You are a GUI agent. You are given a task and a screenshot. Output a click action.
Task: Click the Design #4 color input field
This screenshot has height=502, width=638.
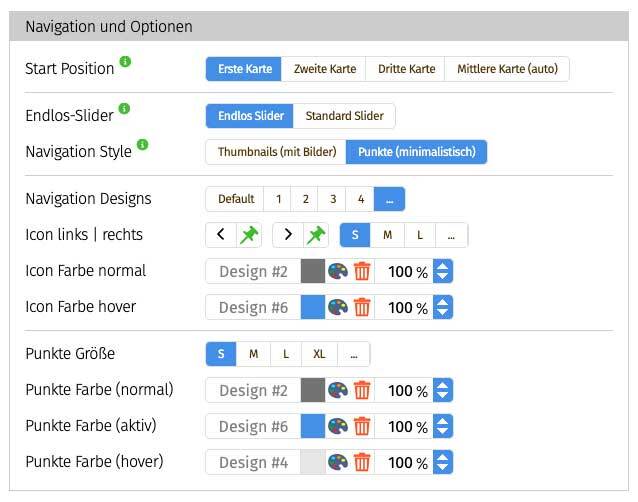tap(253, 462)
